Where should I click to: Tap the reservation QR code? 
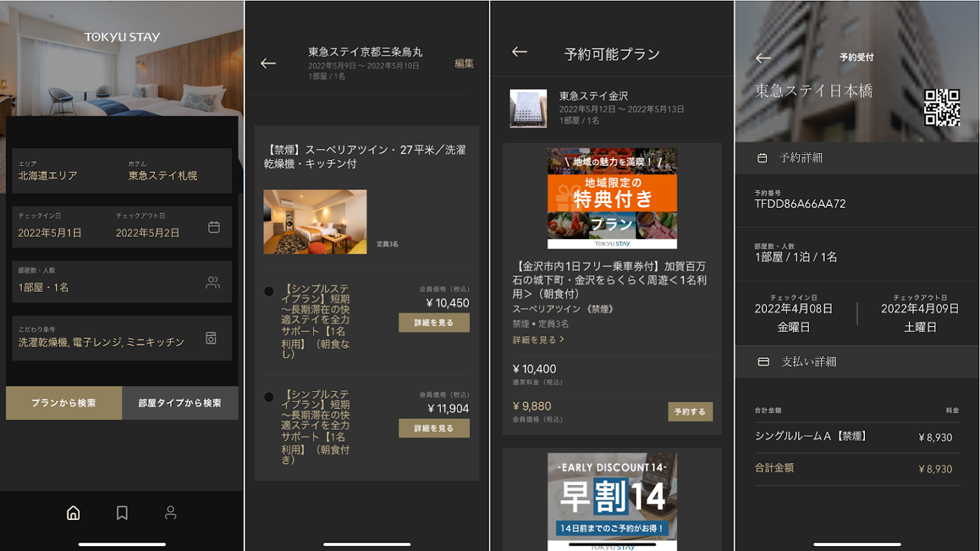[942, 107]
